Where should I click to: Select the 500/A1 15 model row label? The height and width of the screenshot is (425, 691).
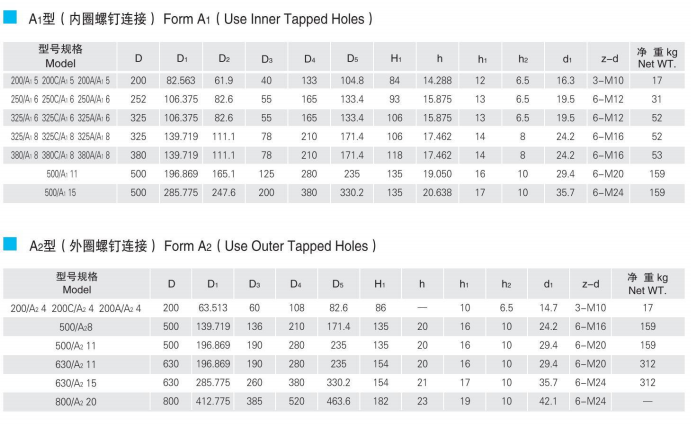click(x=62, y=193)
